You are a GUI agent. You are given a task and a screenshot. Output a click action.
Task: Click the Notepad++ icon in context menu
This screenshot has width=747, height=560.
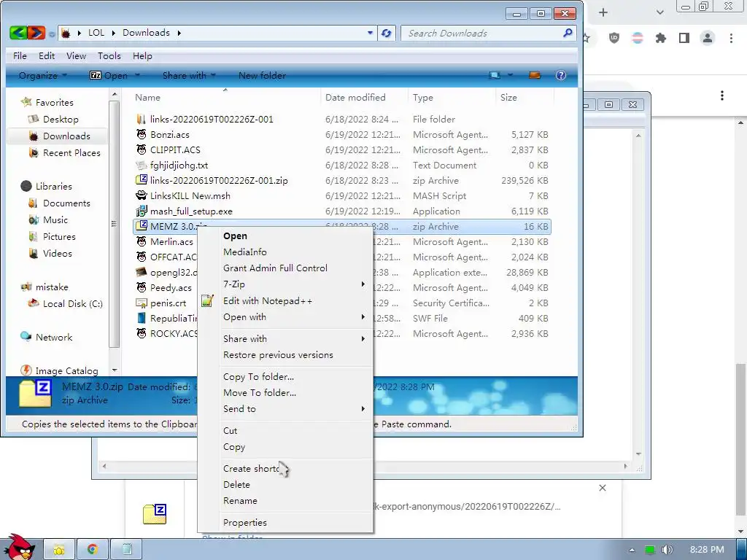(x=207, y=301)
